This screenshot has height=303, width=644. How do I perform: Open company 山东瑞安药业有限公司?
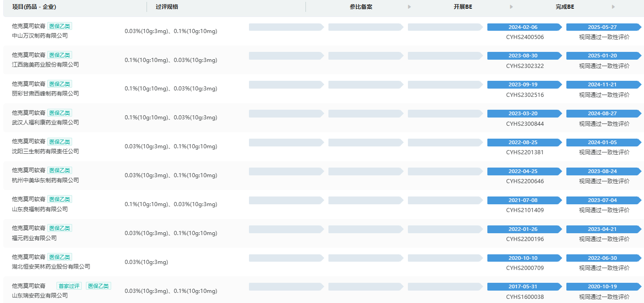click(40, 296)
